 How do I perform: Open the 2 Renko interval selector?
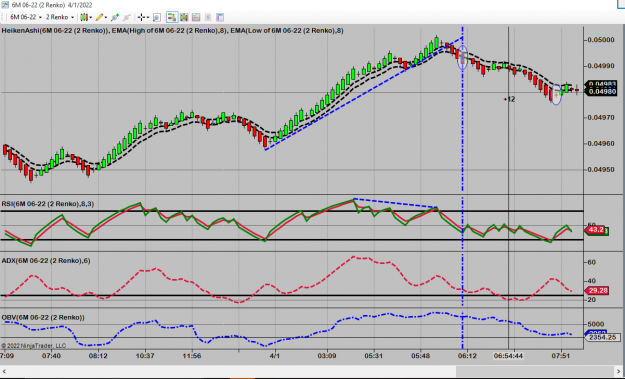(x=59, y=17)
